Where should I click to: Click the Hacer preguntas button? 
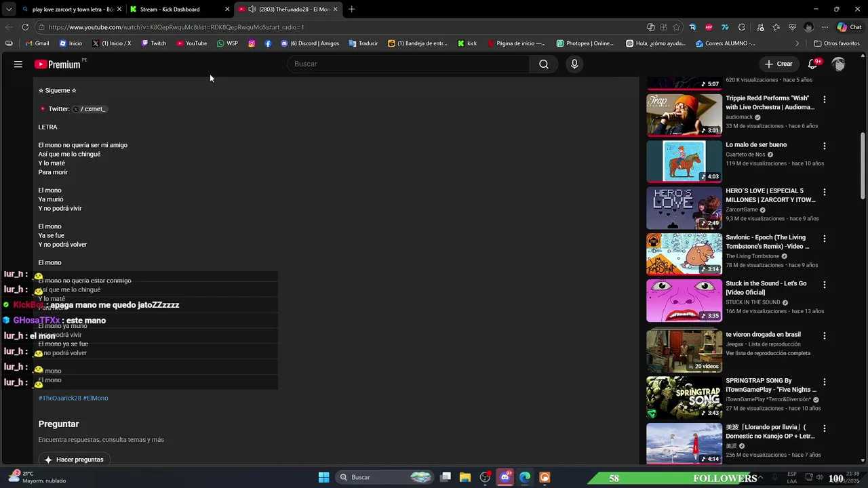point(74,460)
